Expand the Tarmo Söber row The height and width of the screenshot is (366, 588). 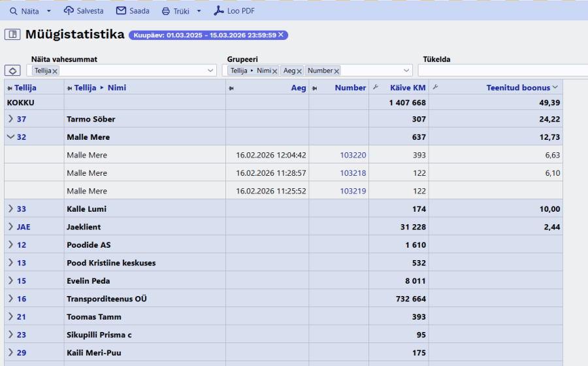tap(10, 119)
